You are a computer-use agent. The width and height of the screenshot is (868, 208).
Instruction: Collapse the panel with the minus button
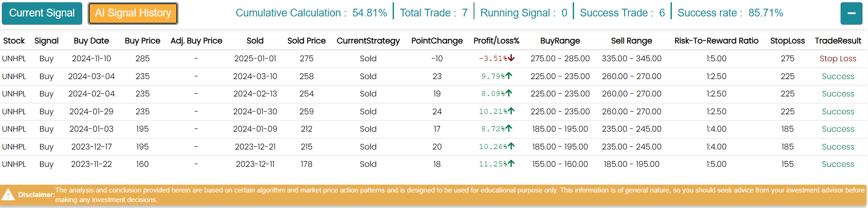(x=851, y=13)
